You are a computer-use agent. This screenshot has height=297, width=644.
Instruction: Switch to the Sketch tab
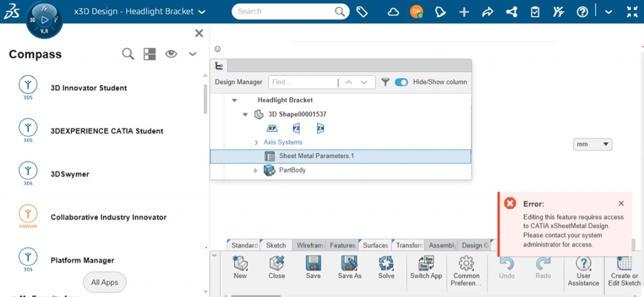[x=276, y=245]
